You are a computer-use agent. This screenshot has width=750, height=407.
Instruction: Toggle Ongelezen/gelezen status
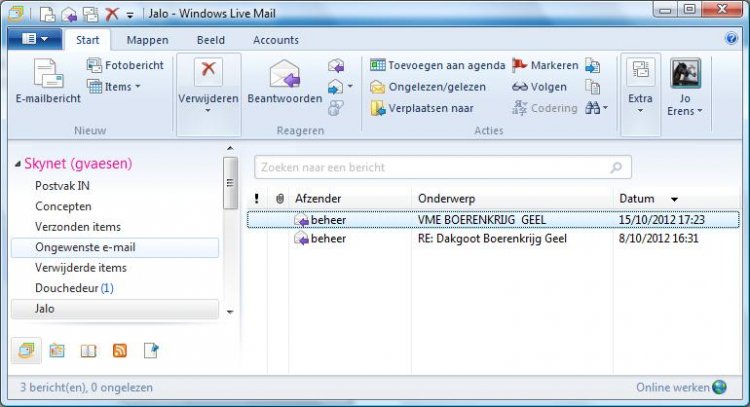pos(428,87)
